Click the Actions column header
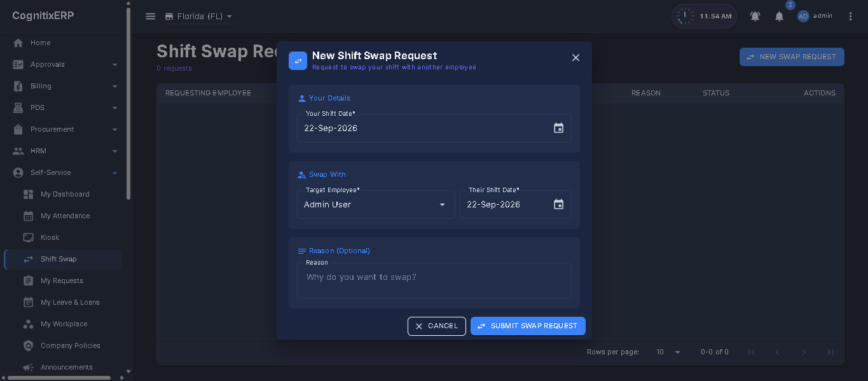The image size is (868, 381). 820,93
